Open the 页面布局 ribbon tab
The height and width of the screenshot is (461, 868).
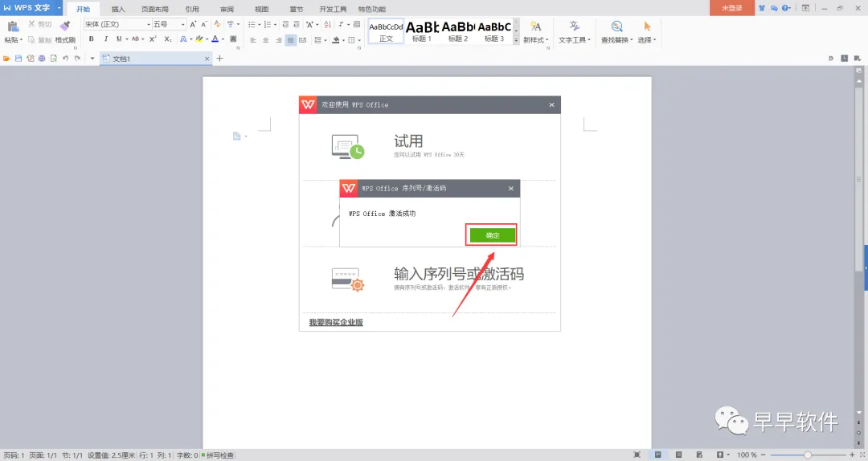click(154, 9)
